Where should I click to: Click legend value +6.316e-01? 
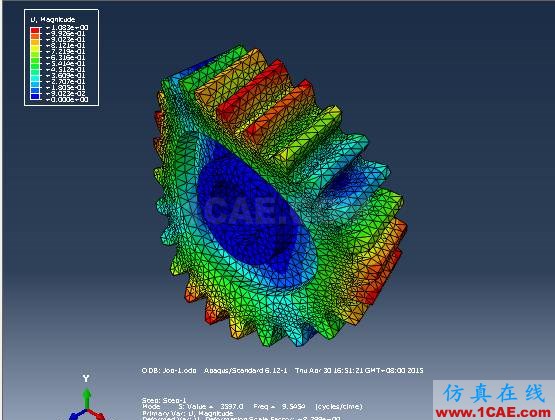pyautogui.click(x=65, y=58)
